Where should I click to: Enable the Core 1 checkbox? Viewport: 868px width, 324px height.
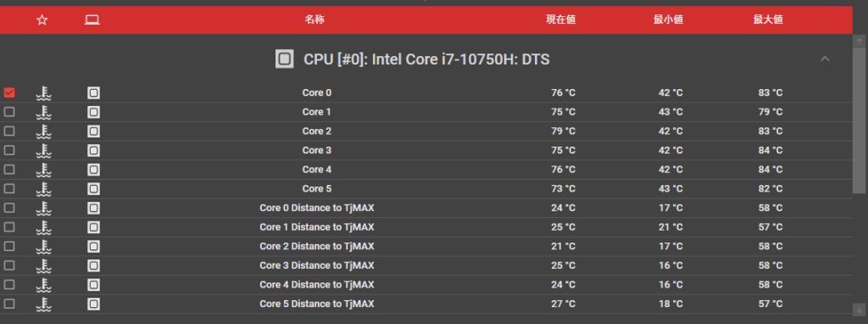(8, 112)
